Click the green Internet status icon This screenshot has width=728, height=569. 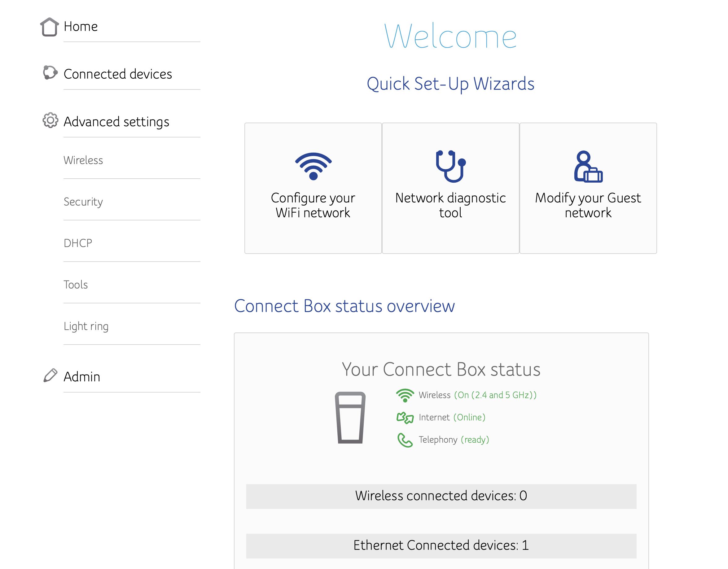(405, 417)
